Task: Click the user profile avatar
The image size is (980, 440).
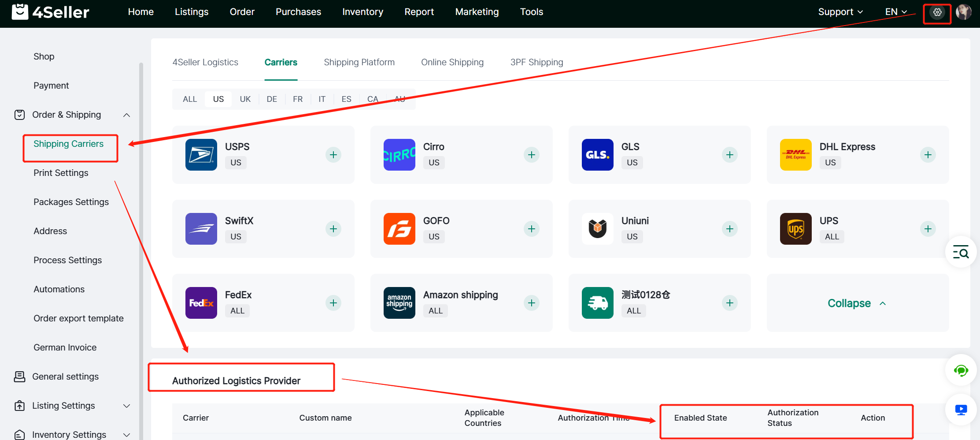Action: pyautogui.click(x=963, y=12)
